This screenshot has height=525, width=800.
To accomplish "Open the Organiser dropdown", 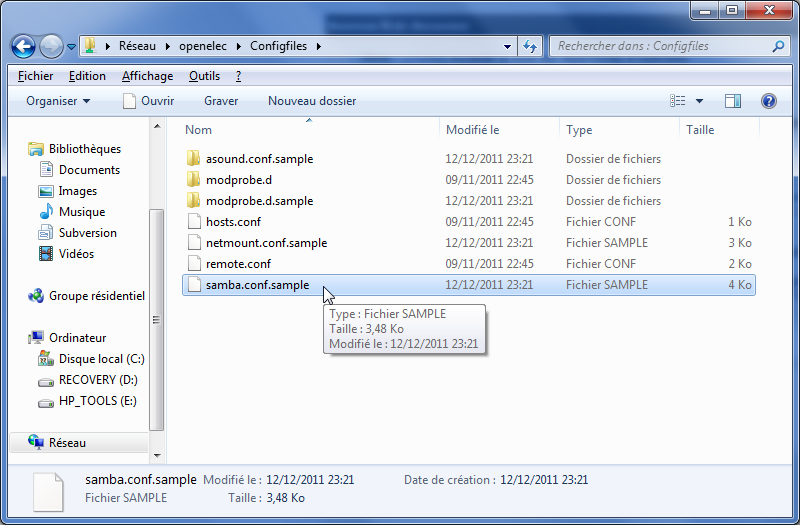I will point(58,101).
